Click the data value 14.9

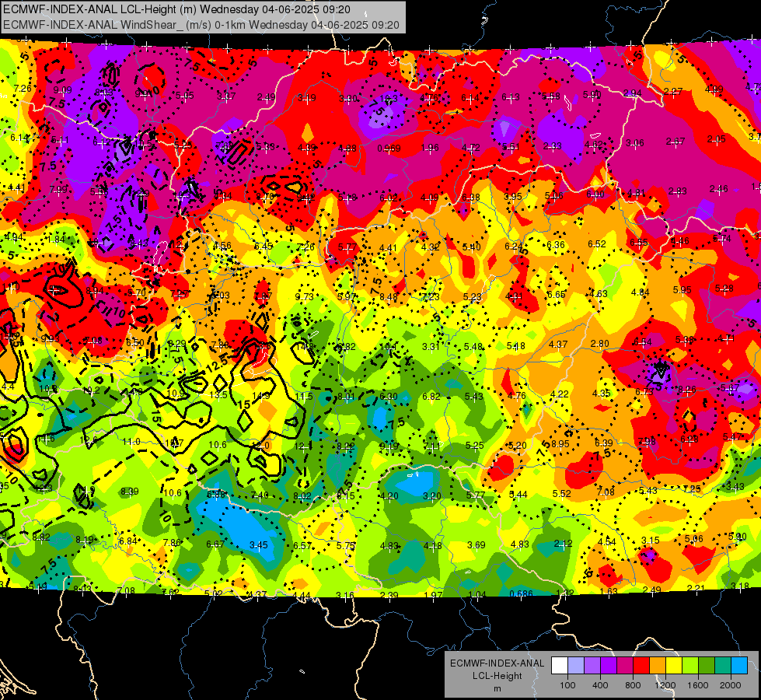261,396
